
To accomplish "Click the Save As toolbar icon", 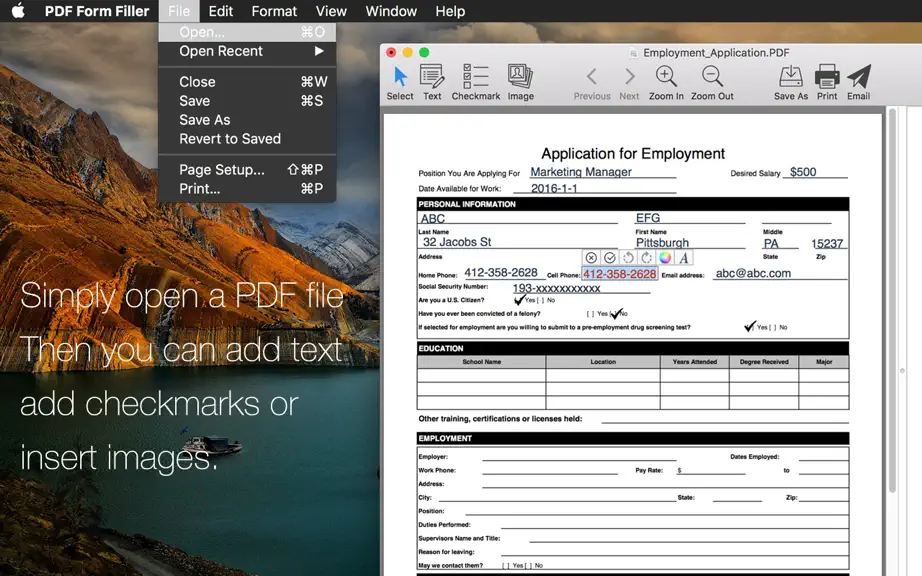I will (x=791, y=83).
